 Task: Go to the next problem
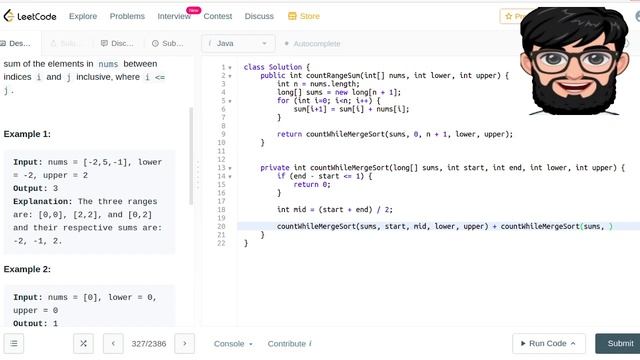point(184,344)
